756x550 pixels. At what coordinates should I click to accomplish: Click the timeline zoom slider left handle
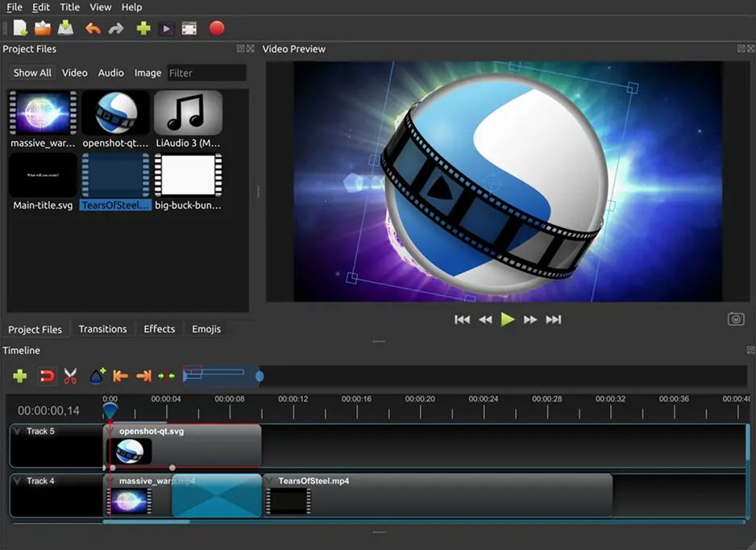pyautogui.click(x=185, y=376)
